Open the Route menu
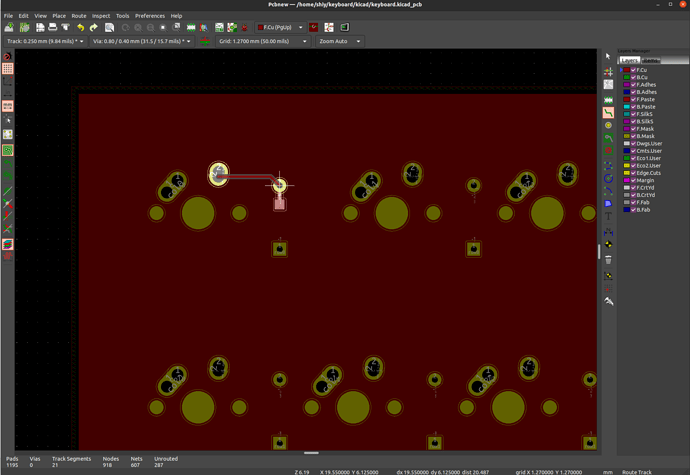Image resolution: width=690 pixels, height=475 pixels. point(79,16)
